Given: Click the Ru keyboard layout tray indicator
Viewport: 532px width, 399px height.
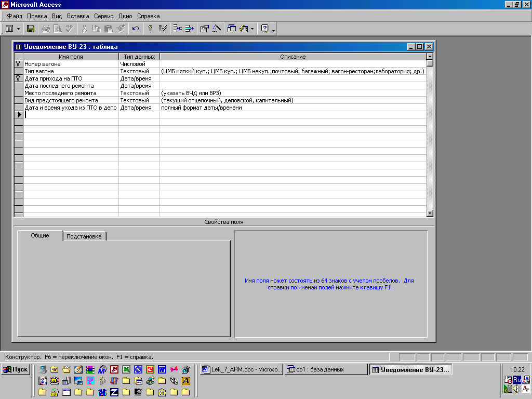Looking at the screenshot, I should point(517,380).
